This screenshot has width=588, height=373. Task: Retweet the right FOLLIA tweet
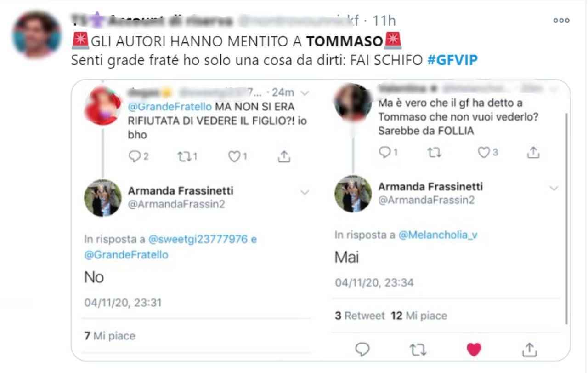[x=434, y=153]
